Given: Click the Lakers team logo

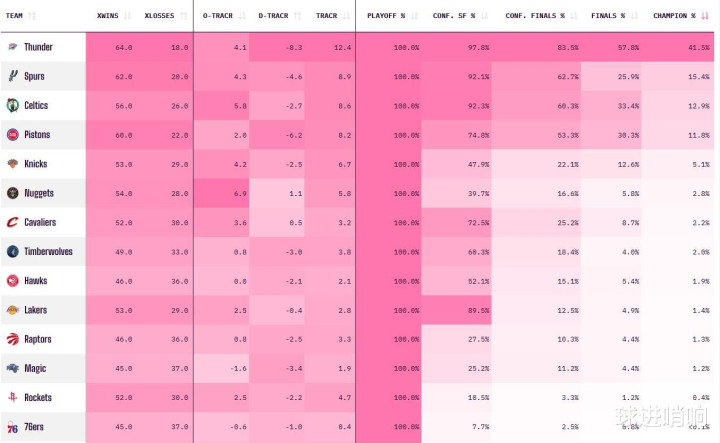Looking at the screenshot, I should point(12,310).
